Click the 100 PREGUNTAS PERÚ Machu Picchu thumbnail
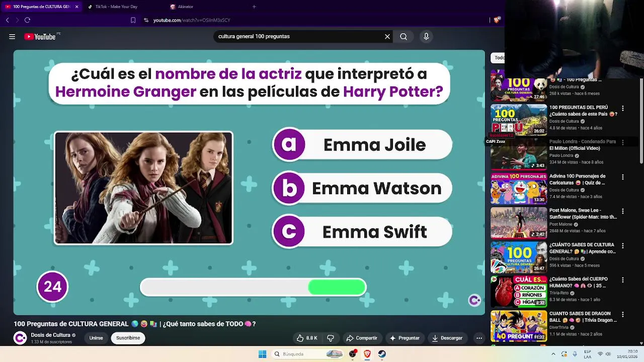This screenshot has height=362, width=644. pyautogui.click(x=519, y=120)
